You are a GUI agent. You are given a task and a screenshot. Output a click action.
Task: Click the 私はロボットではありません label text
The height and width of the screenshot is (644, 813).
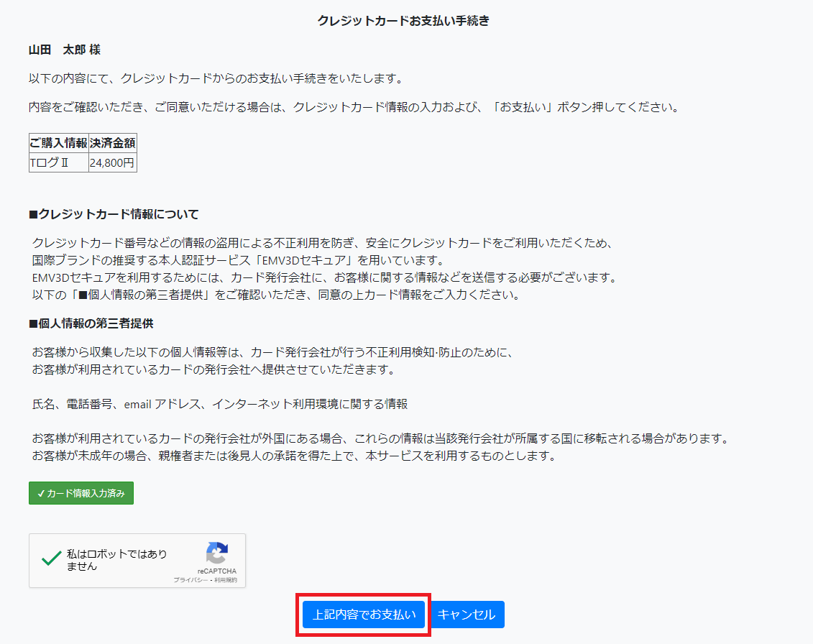tap(117, 560)
